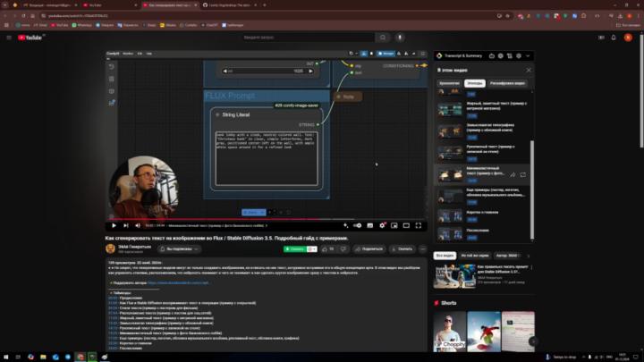Select the 'Автор' filter chip
Viewport: 644px width, 362px height.
click(508, 256)
